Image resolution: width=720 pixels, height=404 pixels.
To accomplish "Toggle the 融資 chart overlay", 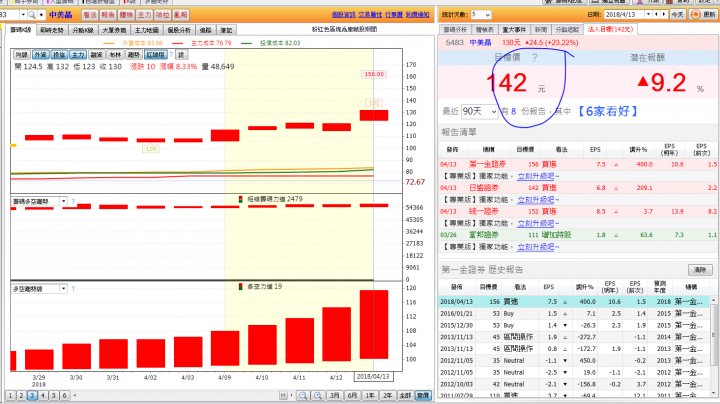I will click(x=96, y=55).
